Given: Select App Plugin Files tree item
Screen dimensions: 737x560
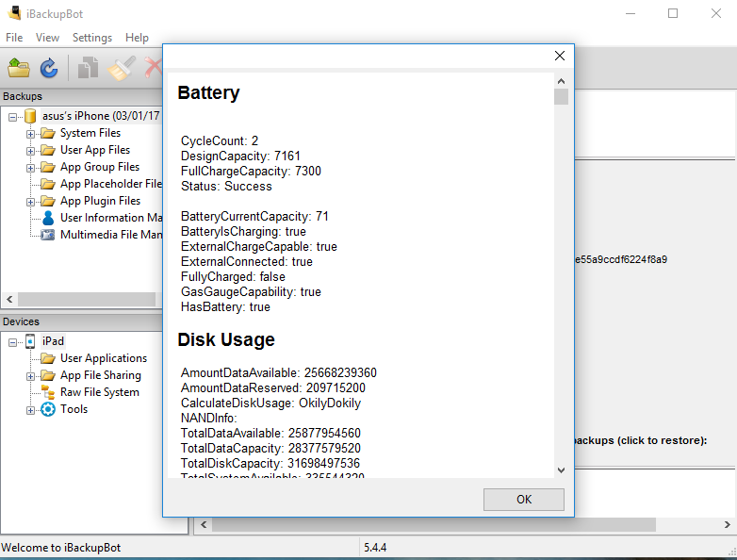Looking at the screenshot, I should 100,201.
